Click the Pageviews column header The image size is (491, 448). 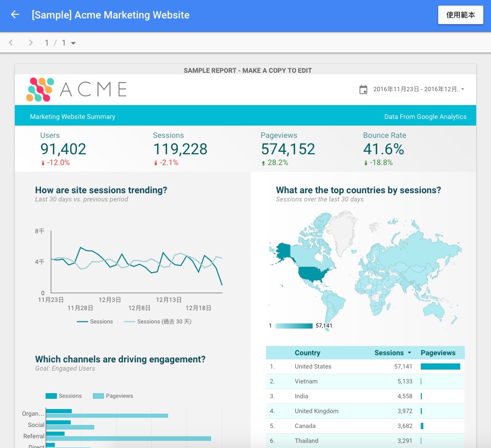438,353
